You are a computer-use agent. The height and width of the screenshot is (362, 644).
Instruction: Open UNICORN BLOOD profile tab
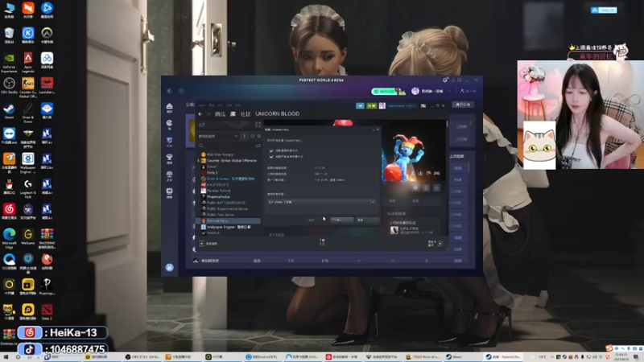(x=277, y=114)
